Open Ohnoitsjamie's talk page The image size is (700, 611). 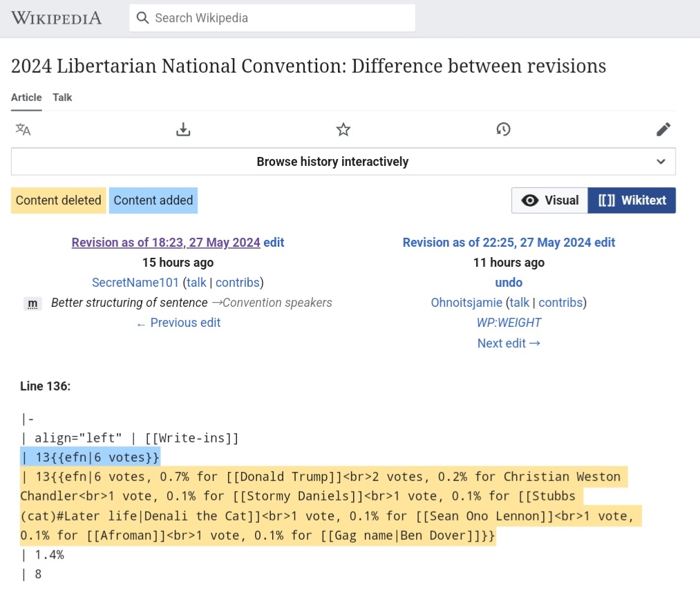coord(520,303)
